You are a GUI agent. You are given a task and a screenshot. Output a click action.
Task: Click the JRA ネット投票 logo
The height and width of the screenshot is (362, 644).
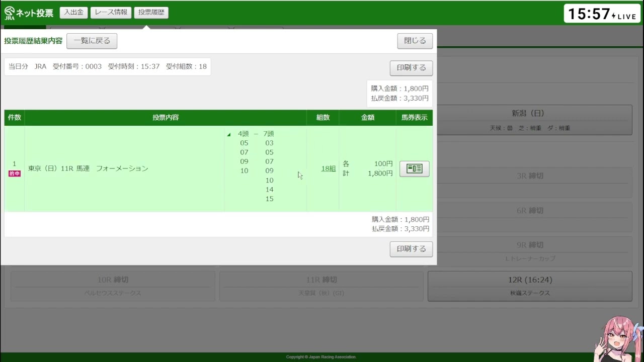(29, 13)
